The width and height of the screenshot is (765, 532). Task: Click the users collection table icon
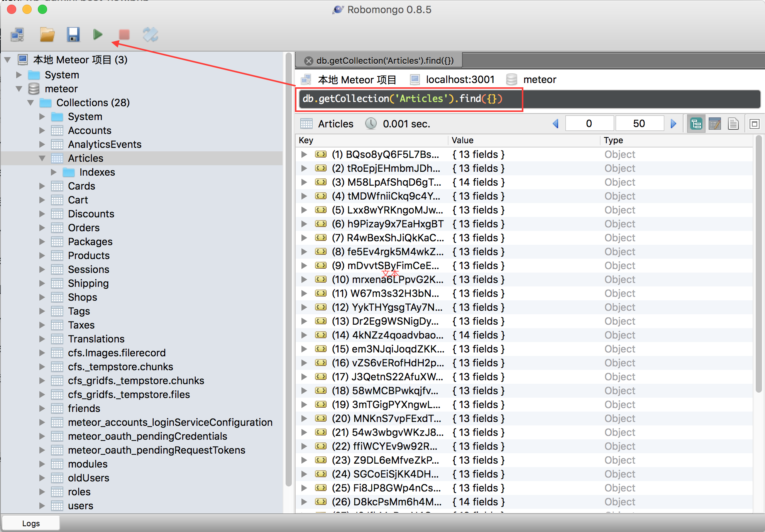(57, 506)
